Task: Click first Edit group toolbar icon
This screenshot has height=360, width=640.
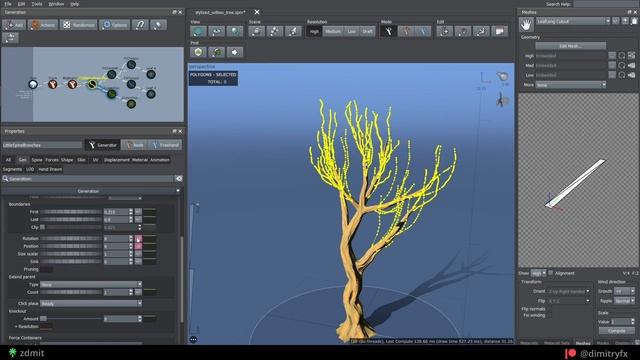Action: tap(444, 31)
